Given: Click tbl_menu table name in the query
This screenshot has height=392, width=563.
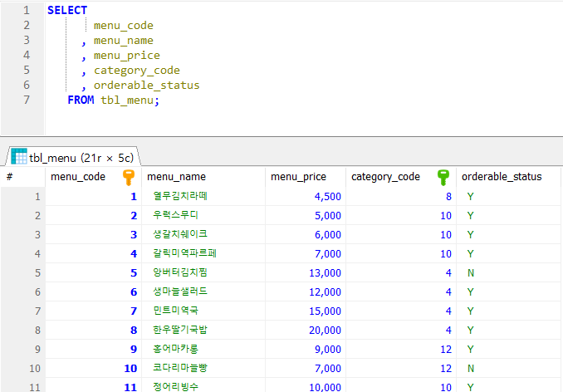Looking at the screenshot, I should [x=127, y=100].
